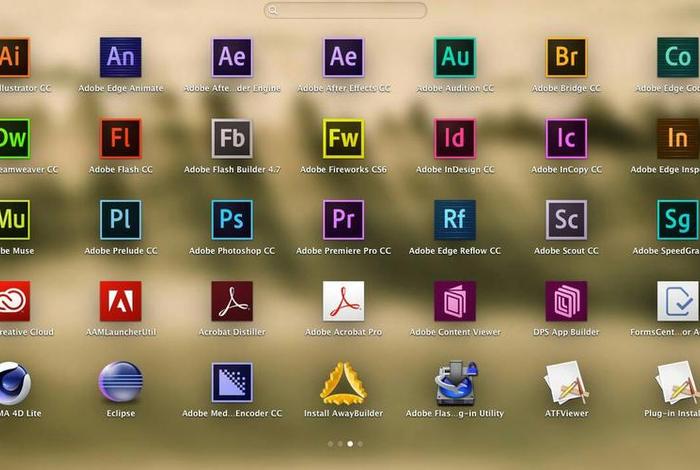Launch Adobe InDesign CC
The height and width of the screenshot is (470, 700).
tap(455, 138)
